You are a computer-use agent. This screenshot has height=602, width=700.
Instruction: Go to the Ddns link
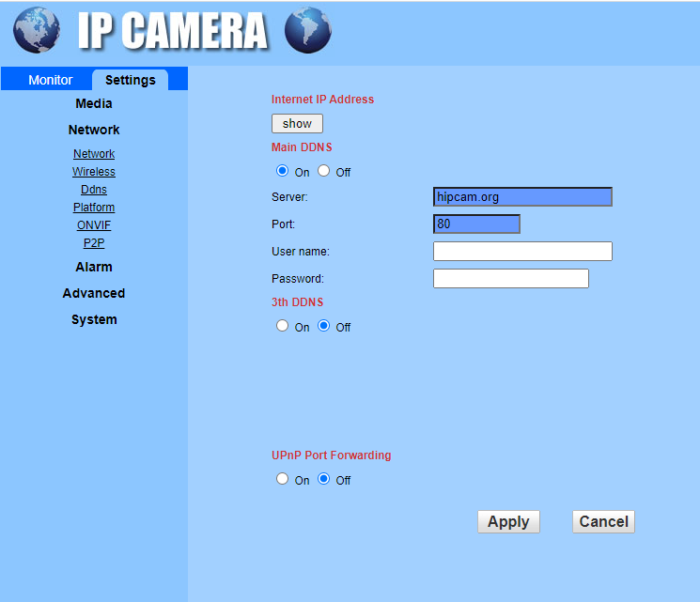tap(94, 189)
